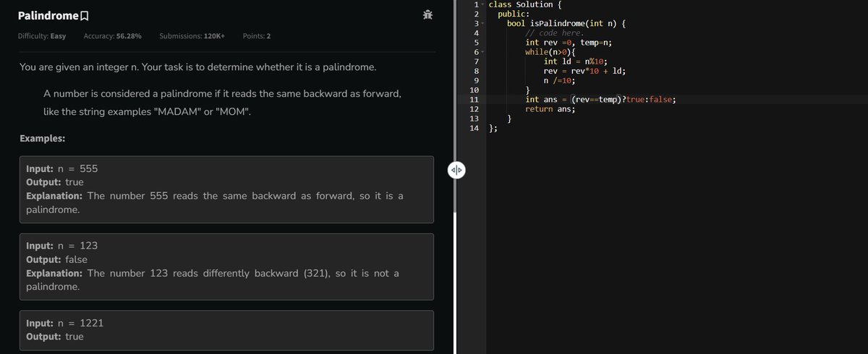Select the example box with Input n = 123
The height and width of the screenshot is (354, 868).
[226, 267]
